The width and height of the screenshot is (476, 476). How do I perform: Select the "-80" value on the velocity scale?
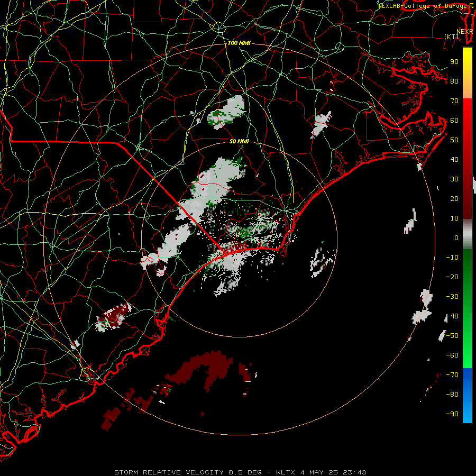coord(452,395)
